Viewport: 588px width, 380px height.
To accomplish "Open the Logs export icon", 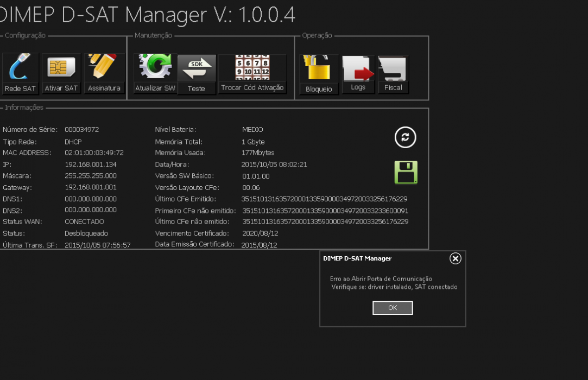I will click(358, 74).
